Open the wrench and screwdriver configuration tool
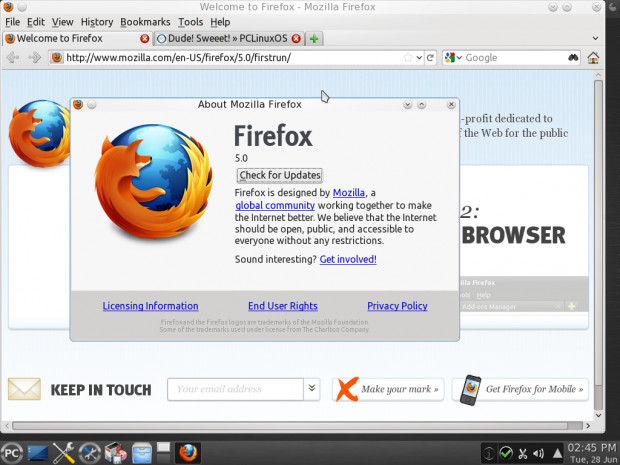This screenshot has height=465, width=620. [63, 453]
